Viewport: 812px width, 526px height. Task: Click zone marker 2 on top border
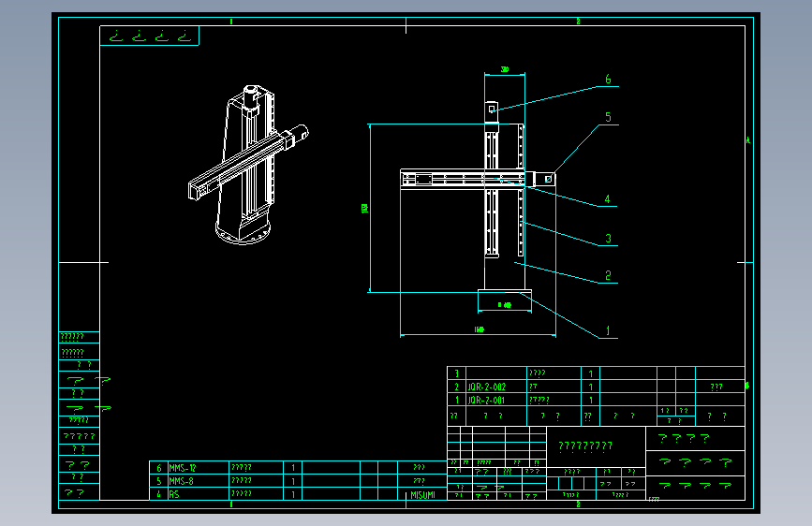pos(578,22)
